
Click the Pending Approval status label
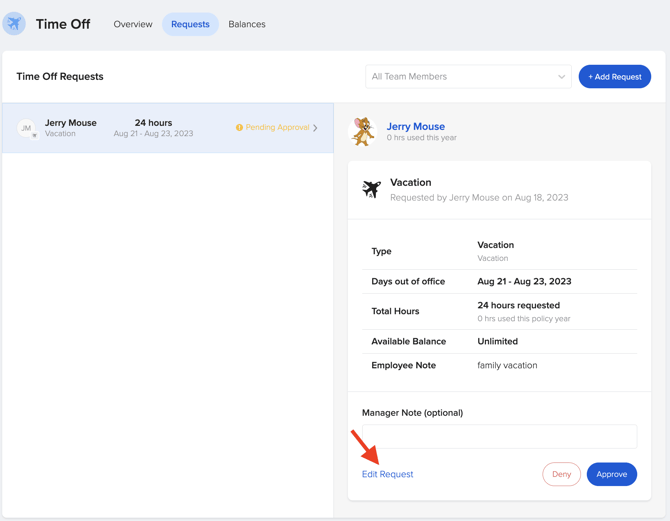277,128
